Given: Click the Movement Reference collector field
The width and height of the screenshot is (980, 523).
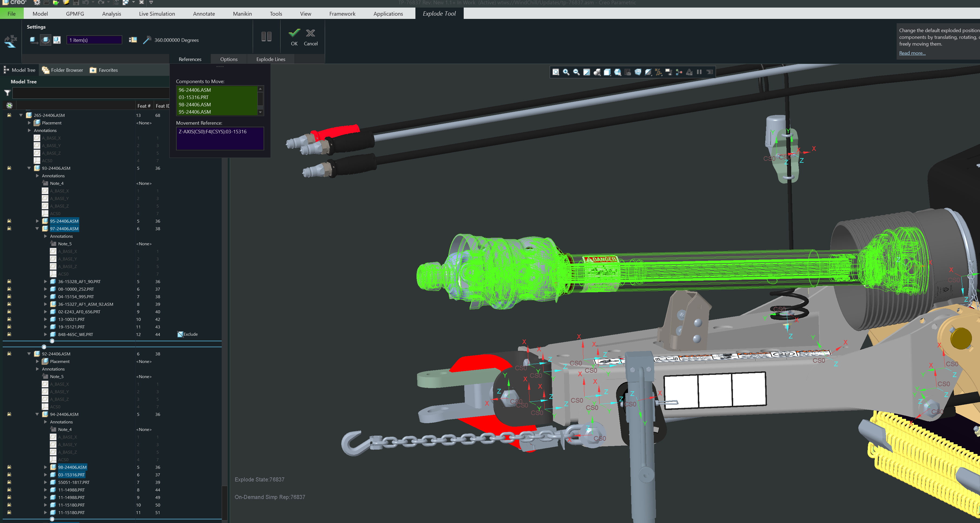Looking at the screenshot, I should 220,138.
